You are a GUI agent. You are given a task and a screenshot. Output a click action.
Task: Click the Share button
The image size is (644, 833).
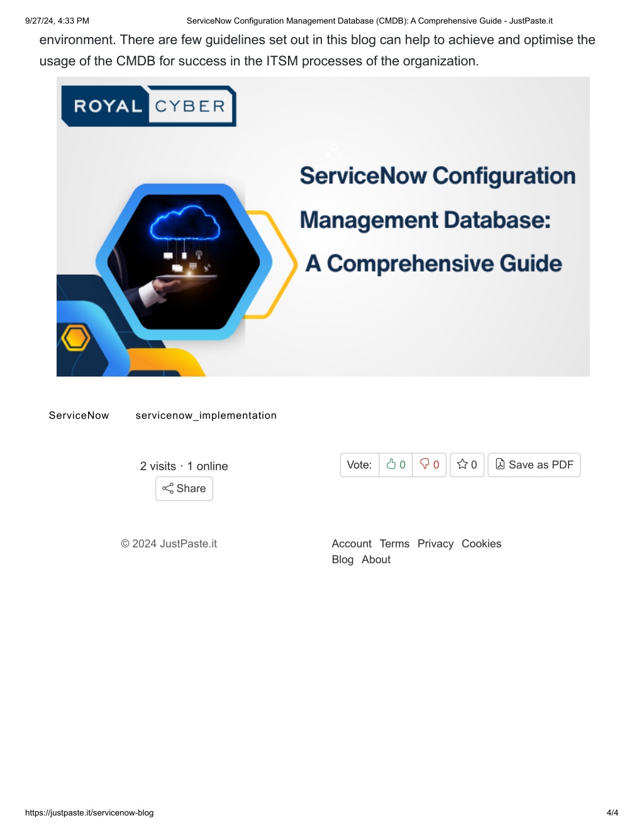click(x=184, y=488)
